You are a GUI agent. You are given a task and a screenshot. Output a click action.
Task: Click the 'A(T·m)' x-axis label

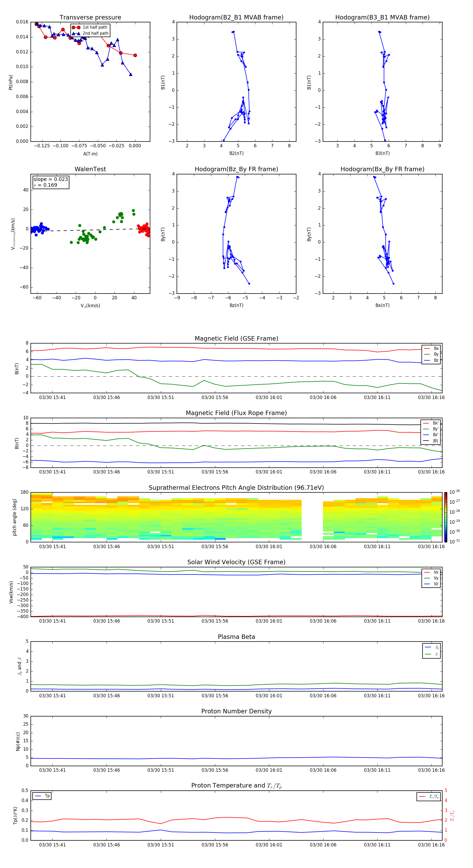[90, 154]
